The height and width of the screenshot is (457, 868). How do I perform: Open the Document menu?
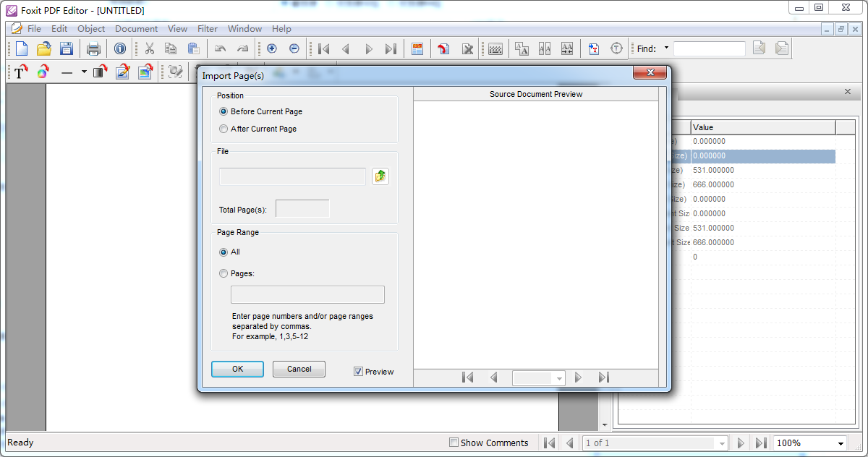(136, 29)
